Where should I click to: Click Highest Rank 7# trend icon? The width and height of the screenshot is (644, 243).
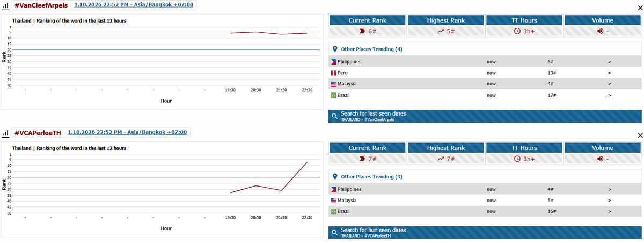tap(441, 159)
